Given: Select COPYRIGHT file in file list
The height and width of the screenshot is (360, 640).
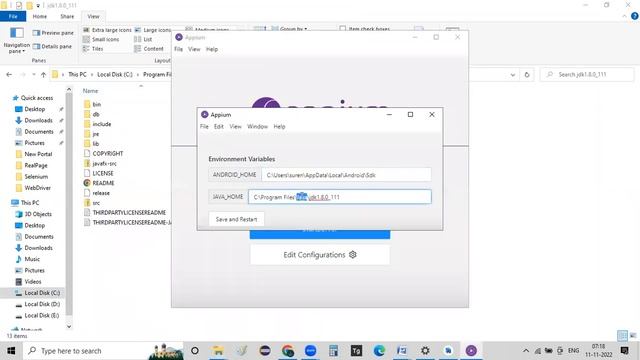Looking at the screenshot, I should pos(103,153).
